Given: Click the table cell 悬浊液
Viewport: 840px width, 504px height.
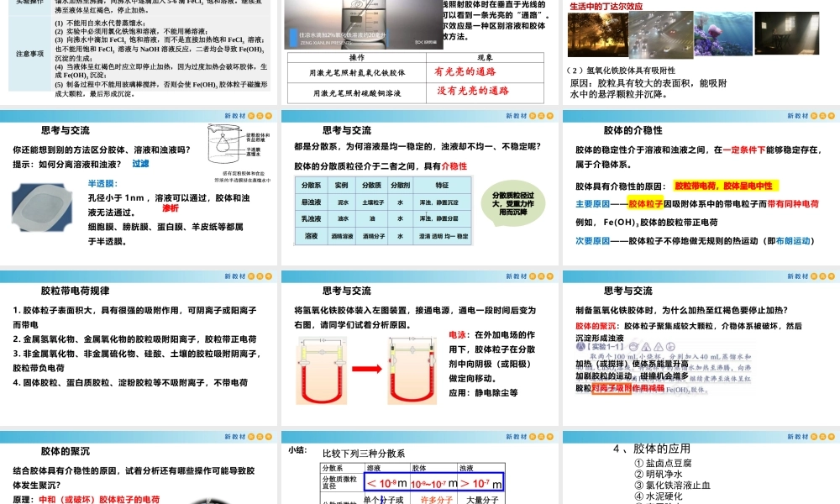Looking at the screenshot, I should click(x=312, y=202).
